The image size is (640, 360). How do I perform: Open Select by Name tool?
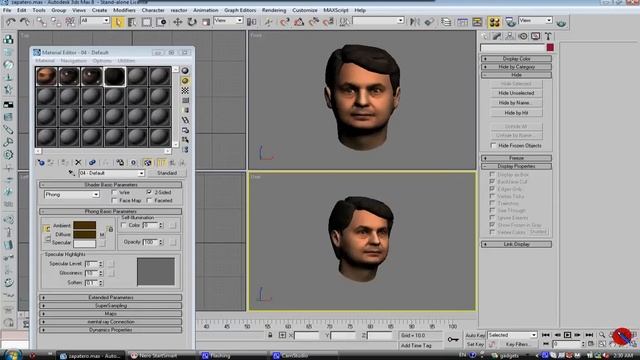[x=132, y=22]
